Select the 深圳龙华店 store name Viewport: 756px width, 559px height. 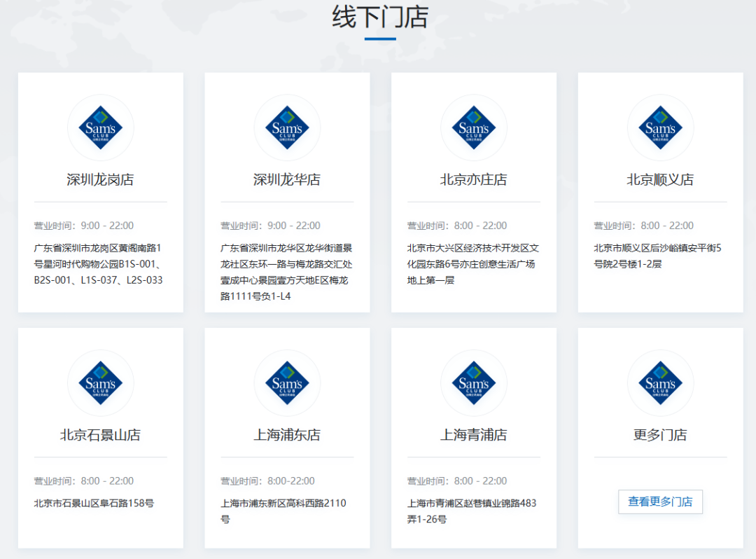[287, 179]
